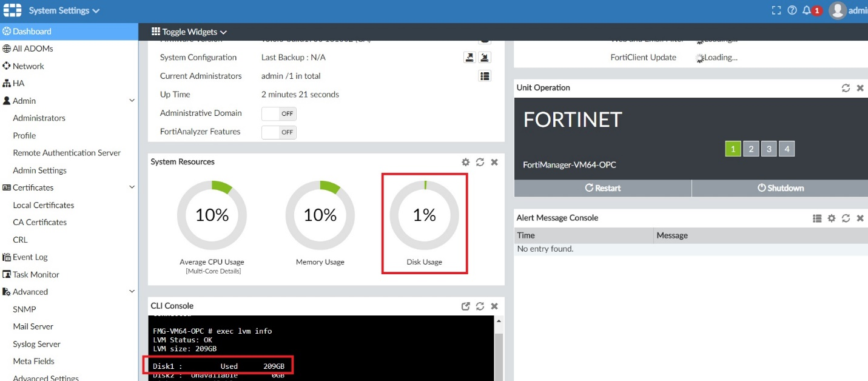Back up the system configuration

coord(470,56)
